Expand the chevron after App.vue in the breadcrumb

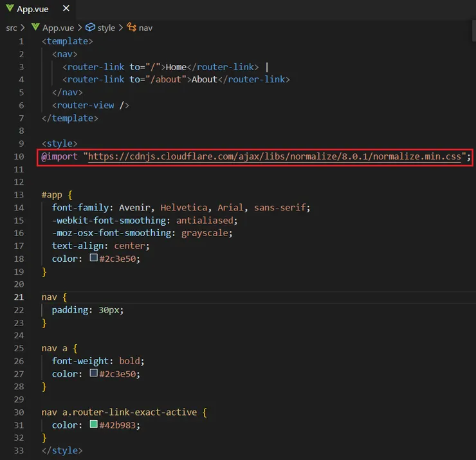[80, 28]
